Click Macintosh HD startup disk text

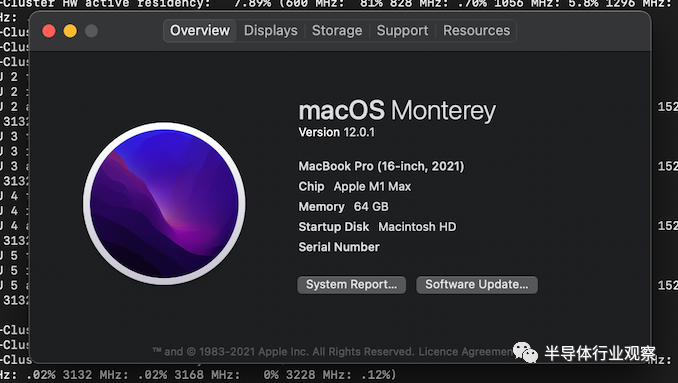[417, 227]
